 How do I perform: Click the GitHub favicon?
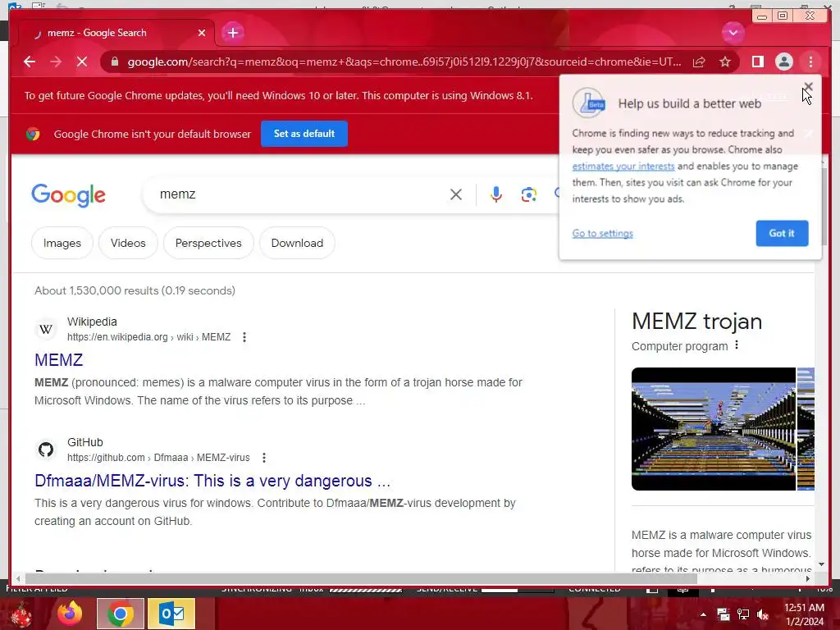point(46,450)
